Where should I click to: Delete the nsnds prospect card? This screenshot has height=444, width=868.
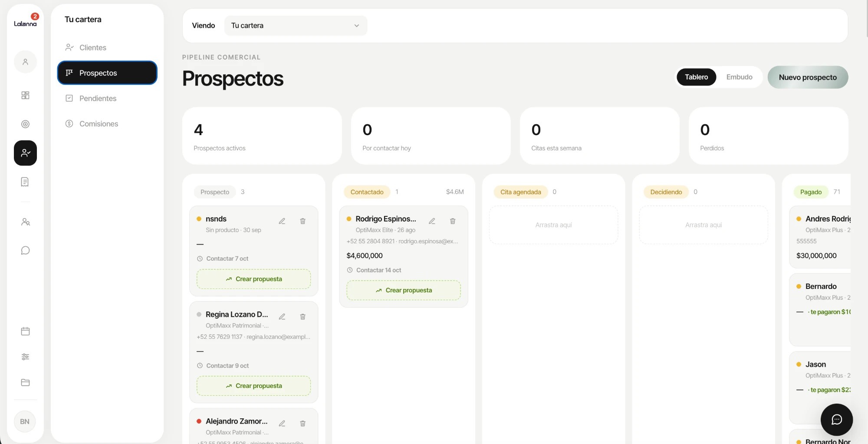coord(303,221)
